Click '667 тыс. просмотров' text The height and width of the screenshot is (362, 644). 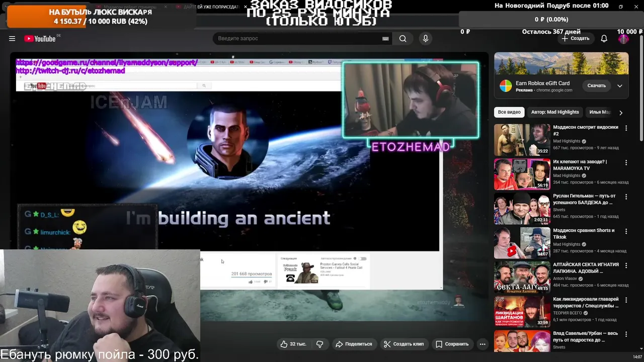click(x=573, y=148)
